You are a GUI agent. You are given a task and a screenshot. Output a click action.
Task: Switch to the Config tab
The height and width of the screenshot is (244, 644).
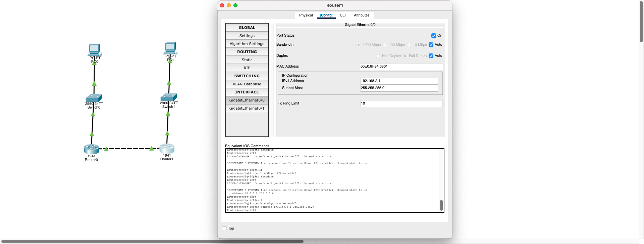pos(326,15)
